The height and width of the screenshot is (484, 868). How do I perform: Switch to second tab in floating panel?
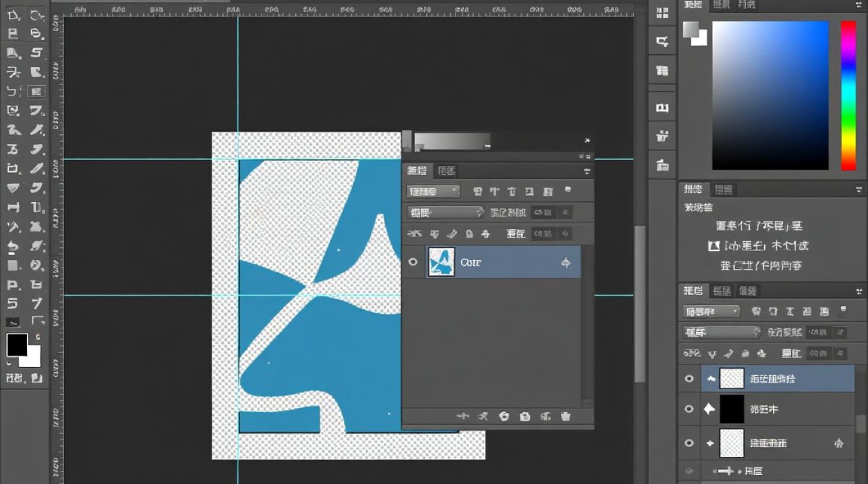click(446, 171)
